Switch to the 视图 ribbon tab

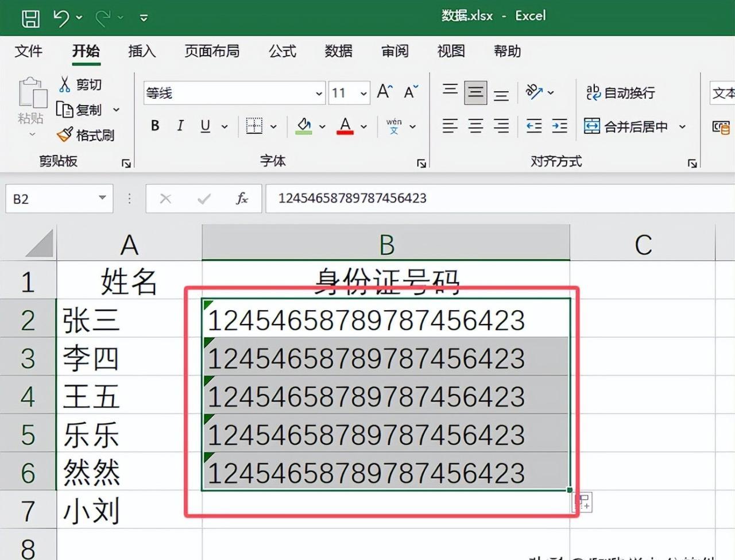[x=451, y=51]
